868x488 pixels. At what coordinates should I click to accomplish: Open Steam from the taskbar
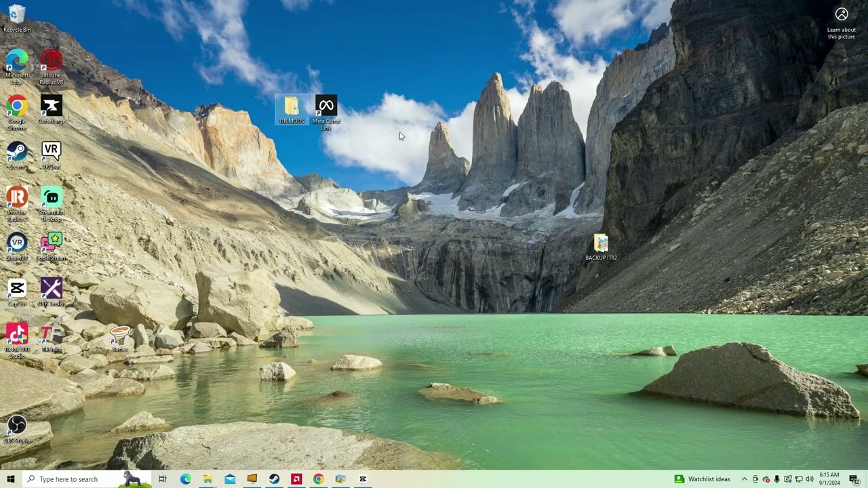pos(274,479)
